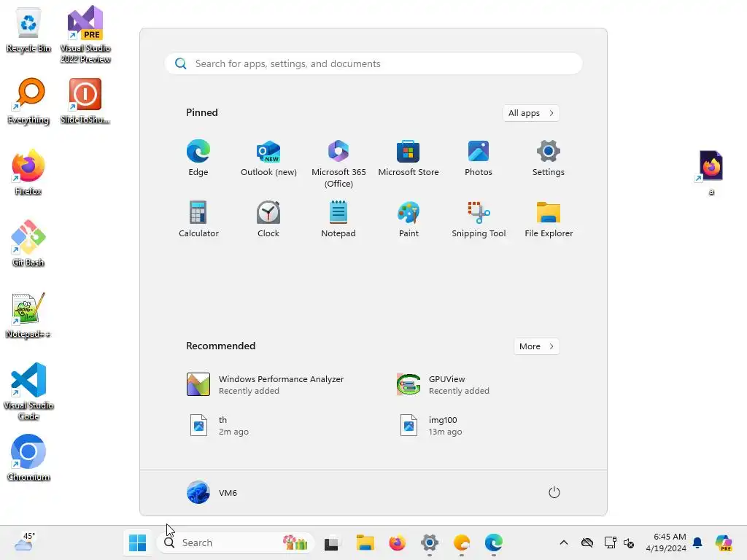
Task: Select Everything desktop shortcut
Action: pyautogui.click(x=28, y=101)
